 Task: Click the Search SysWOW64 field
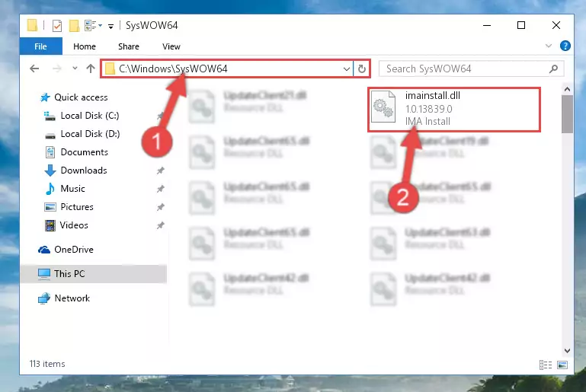click(471, 69)
